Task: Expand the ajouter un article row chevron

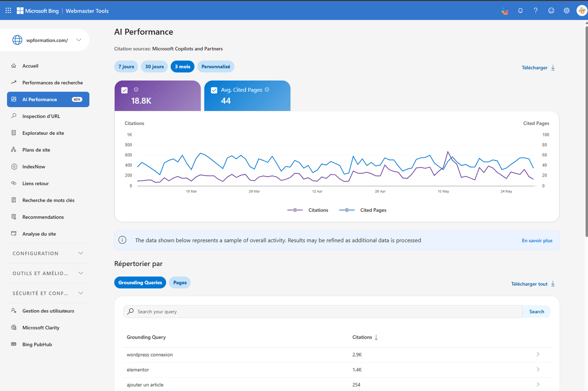Action: point(538,385)
